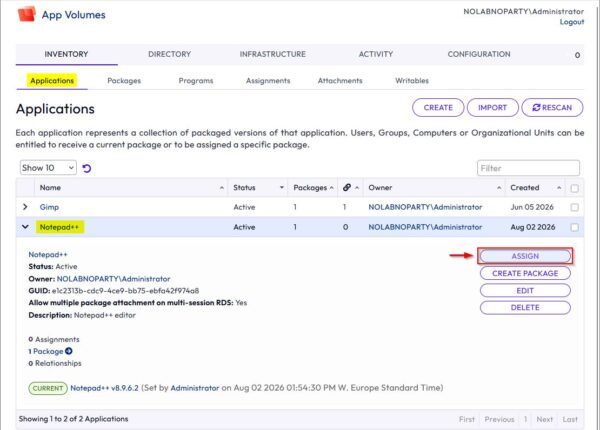Image resolution: width=600 pixels, height=430 pixels.
Task: Switch to the Programs sub-tab
Action: click(x=196, y=81)
